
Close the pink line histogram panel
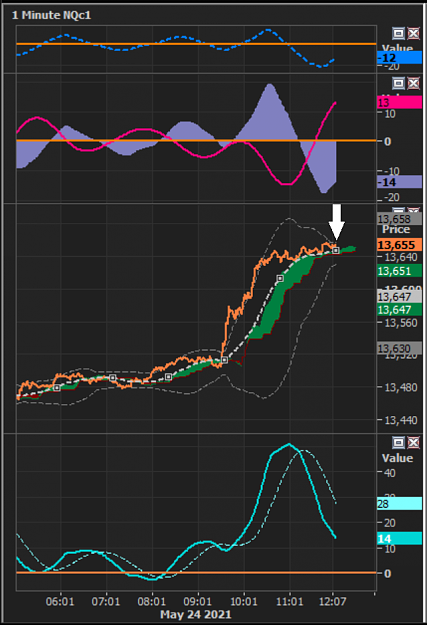pyautogui.click(x=413, y=83)
